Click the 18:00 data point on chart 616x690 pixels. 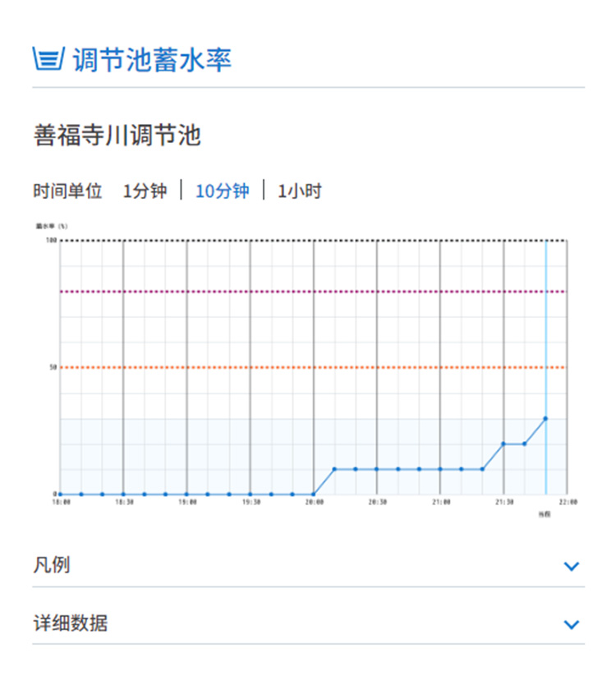[60, 494]
